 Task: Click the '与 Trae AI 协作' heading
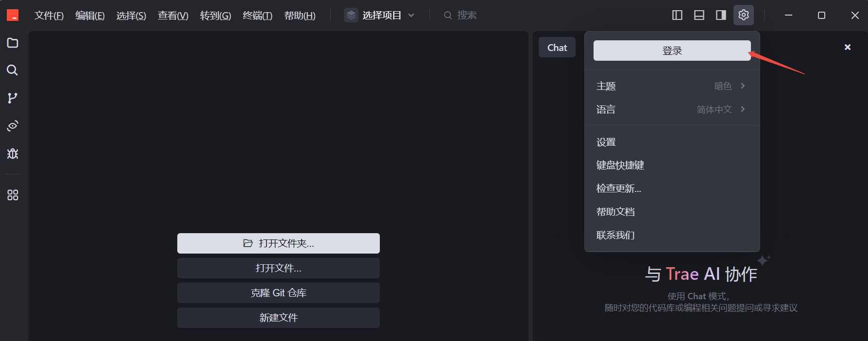(x=701, y=274)
